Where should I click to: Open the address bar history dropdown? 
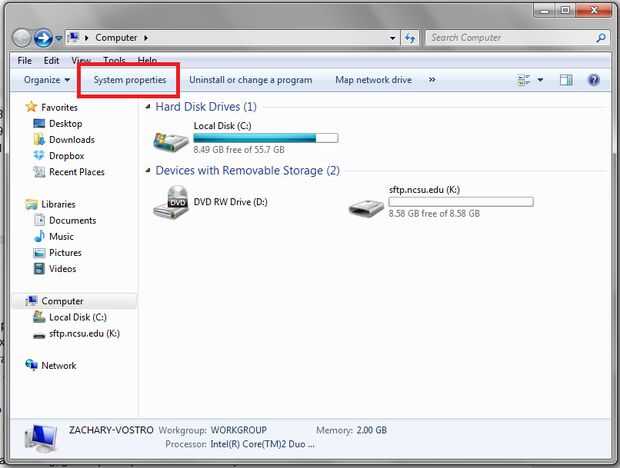[x=392, y=38]
